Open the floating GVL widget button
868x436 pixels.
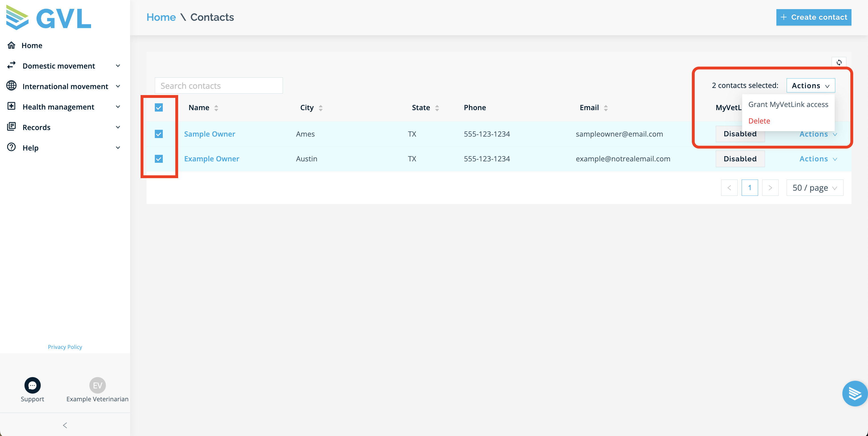[855, 393]
